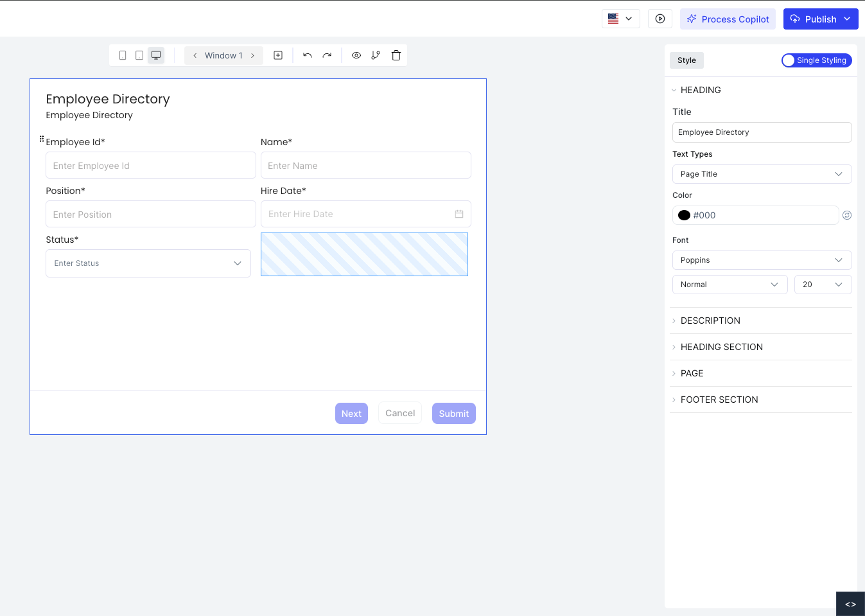Open the form preview eye icon
Viewport: 865px width, 616px height.
click(356, 55)
